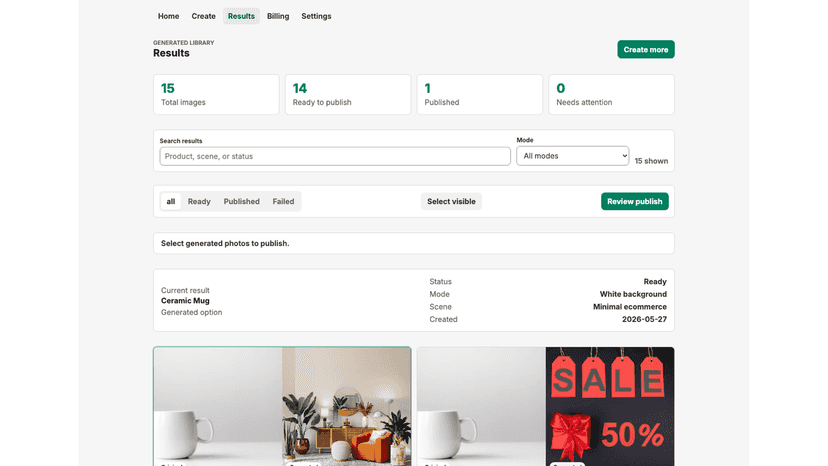
Task: Click the Create more button
Action: click(646, 50)
